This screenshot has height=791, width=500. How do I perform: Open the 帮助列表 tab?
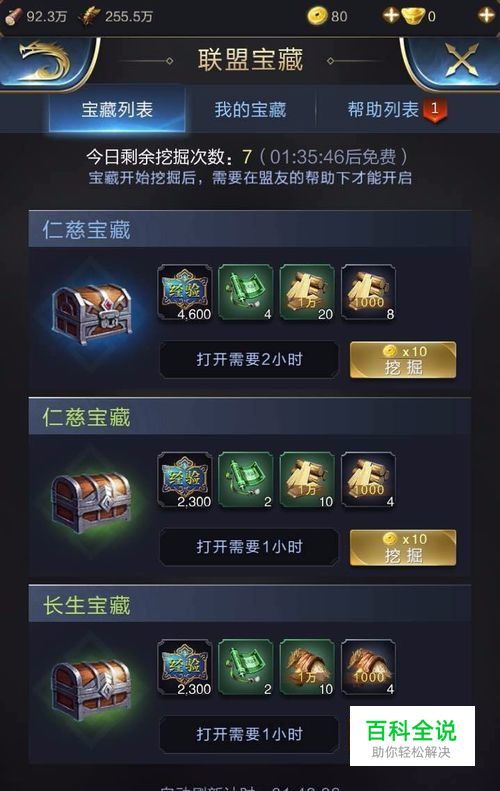coord(383,109)
